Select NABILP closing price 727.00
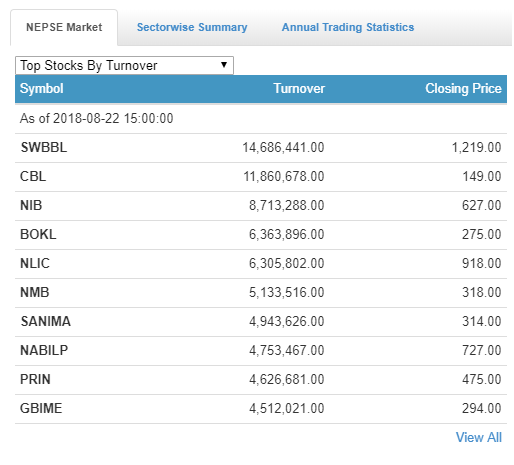This screenshot has width=514, height=465. tap(482, 350)
